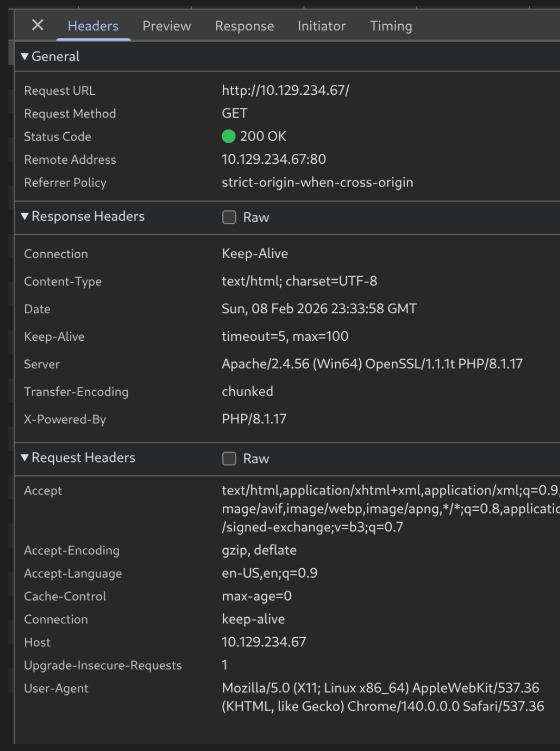This screenshot has height=751, width=560.
Task: Select the max-age=0 value
Action: click(x=257, y=596)
